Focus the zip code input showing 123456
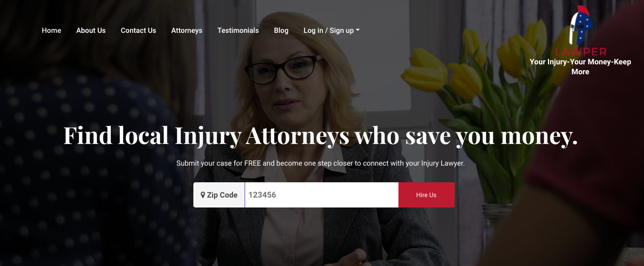This screenshot has width=644, height=266. point(322,195)
